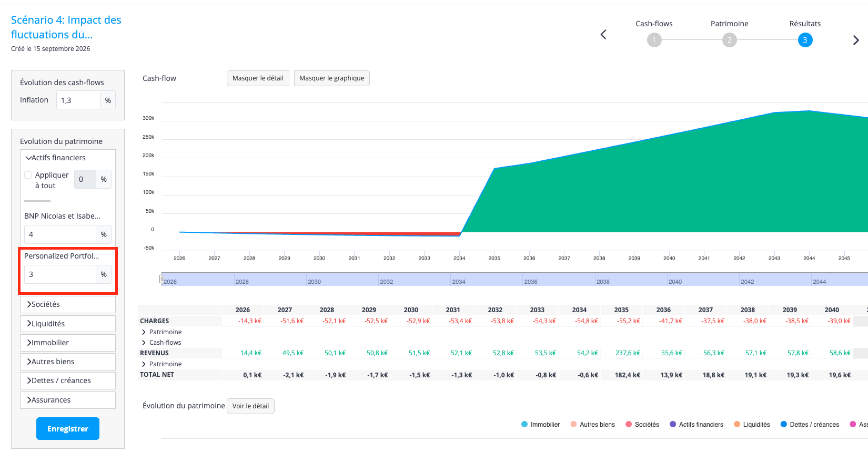Click Masquer le graphique button
Viewport: 868px width, 453px height.
pyautogui.click(x=332, y=78)
